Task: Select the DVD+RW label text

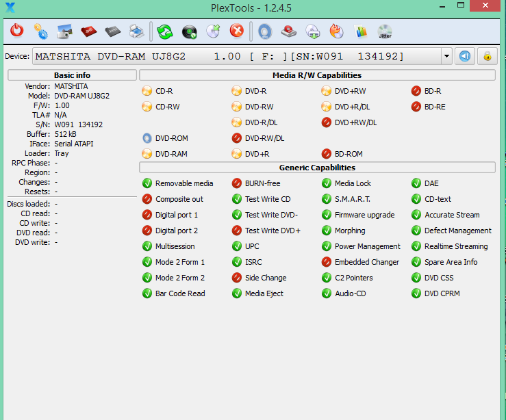Action: [350, 91]
